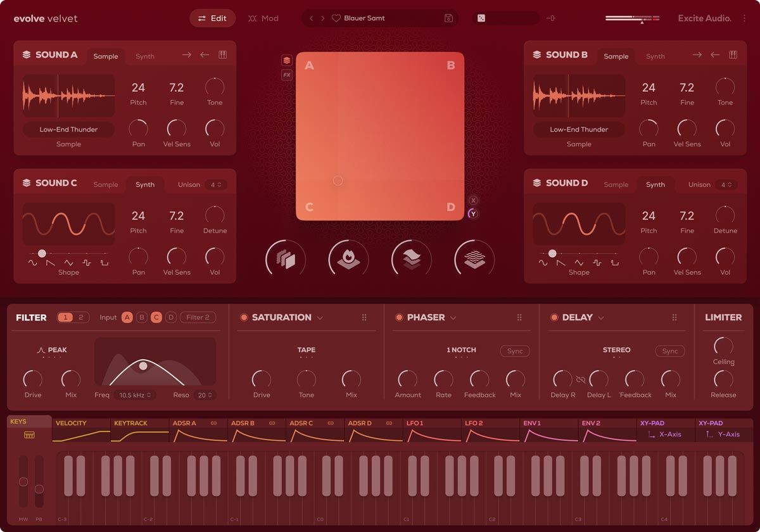This screenshot has width=760, height=532.
Task: Enable Input B for the filter
Action: (x=141, y=317)
